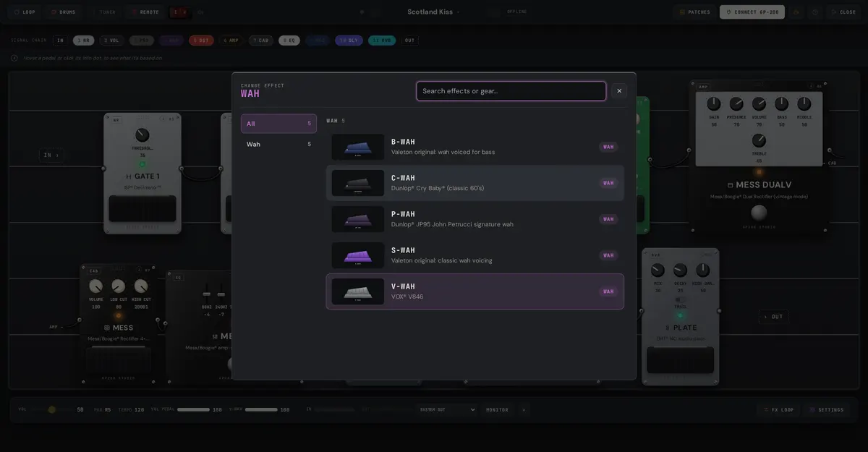Click the WAH tag on the B-WAH row
The width and height of the screenshot is (868, 452).
[x=608, y=147]
